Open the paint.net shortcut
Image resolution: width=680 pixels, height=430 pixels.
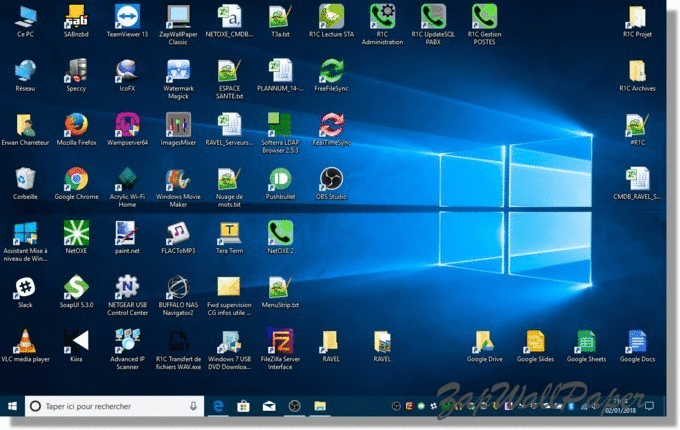pos(127,232)
